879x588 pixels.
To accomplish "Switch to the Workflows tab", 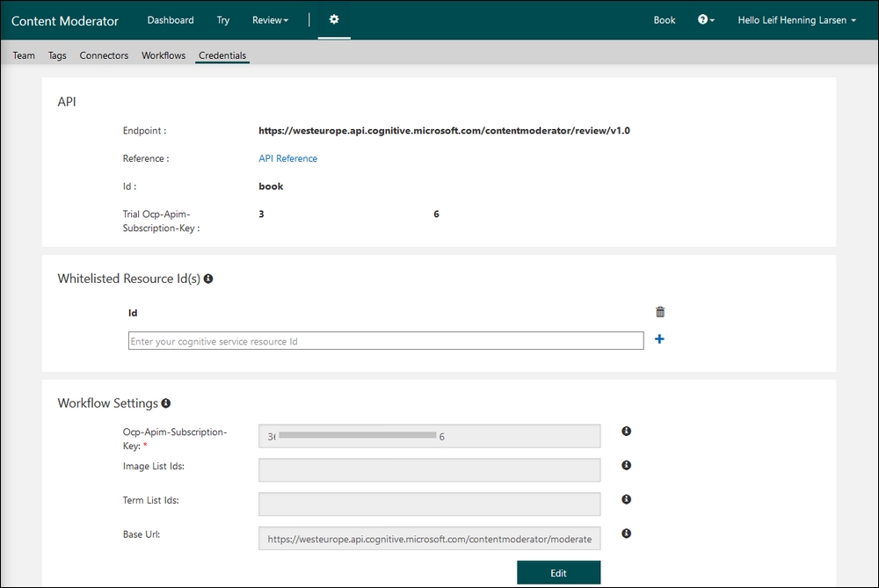I will tap(163, 55).
